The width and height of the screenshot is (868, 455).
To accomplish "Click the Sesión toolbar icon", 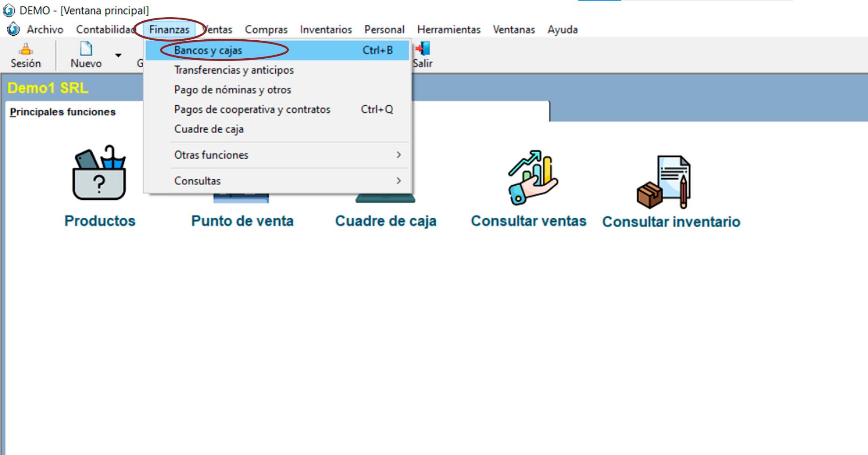I will pyautogui.click(x=26, y=49).
